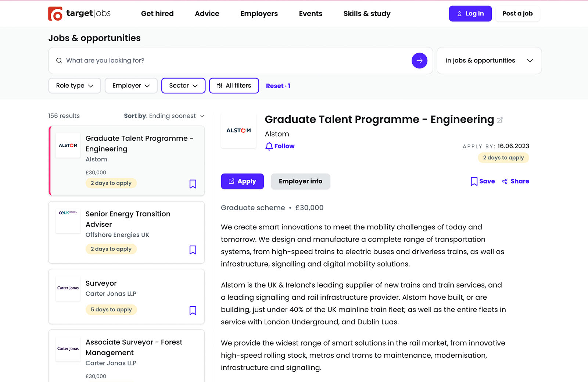Bookmark the Senior Energy Transition Adviser job

point(193,250)
